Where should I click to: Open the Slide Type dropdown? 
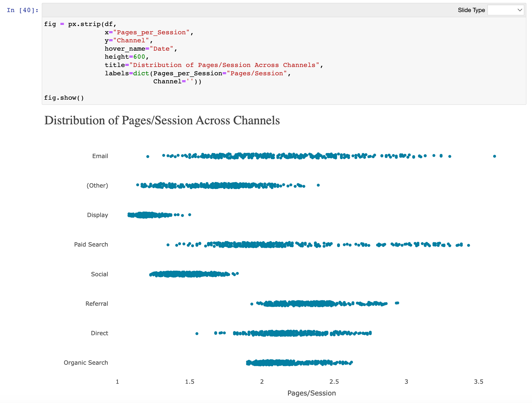505,10
